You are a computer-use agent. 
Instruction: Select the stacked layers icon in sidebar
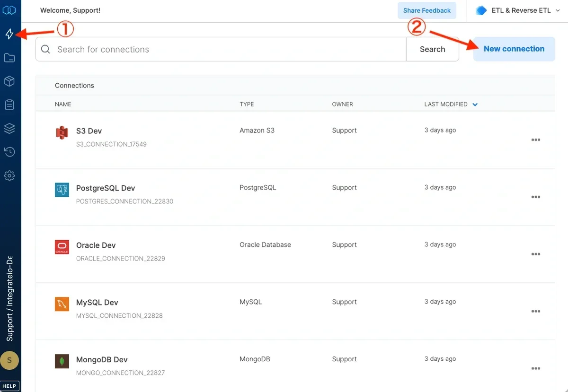click(10, 128)
